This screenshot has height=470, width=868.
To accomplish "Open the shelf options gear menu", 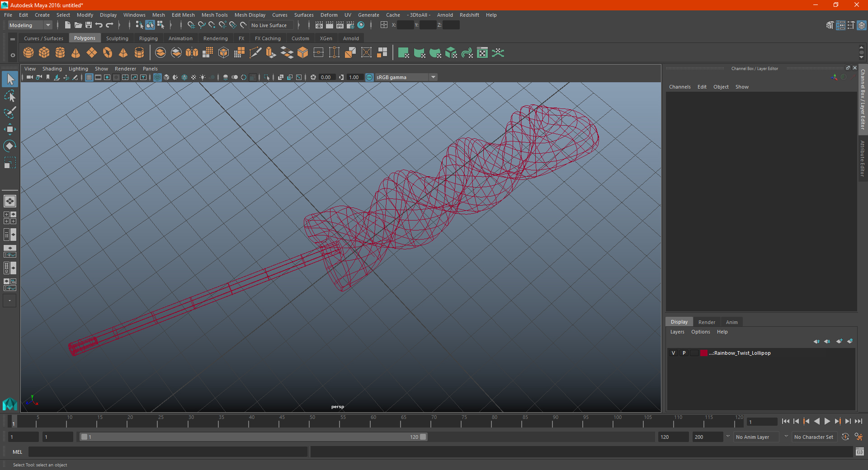I will point(13,55).
